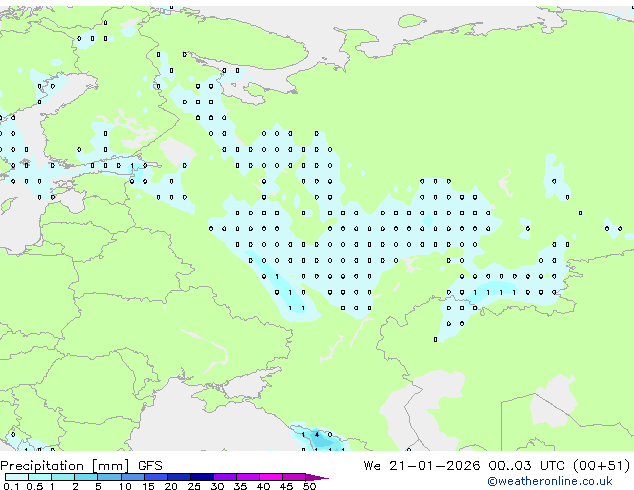Click the 1–2 mm legend color swatch
This screenshot has height=490, width=634.
[63, 477]
